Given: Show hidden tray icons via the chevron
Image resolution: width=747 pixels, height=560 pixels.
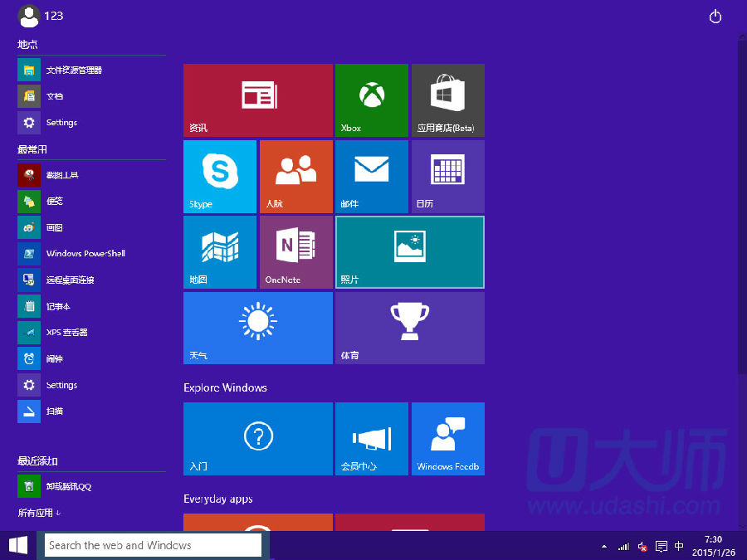Looking at the screenshot, I should [x=604, y=547].
